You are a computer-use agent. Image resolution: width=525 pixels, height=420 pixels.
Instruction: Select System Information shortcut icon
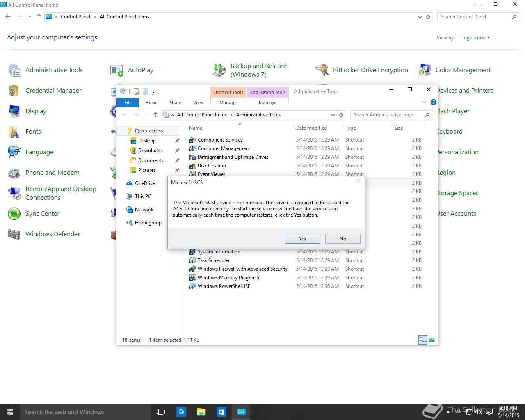click(192, 252)
